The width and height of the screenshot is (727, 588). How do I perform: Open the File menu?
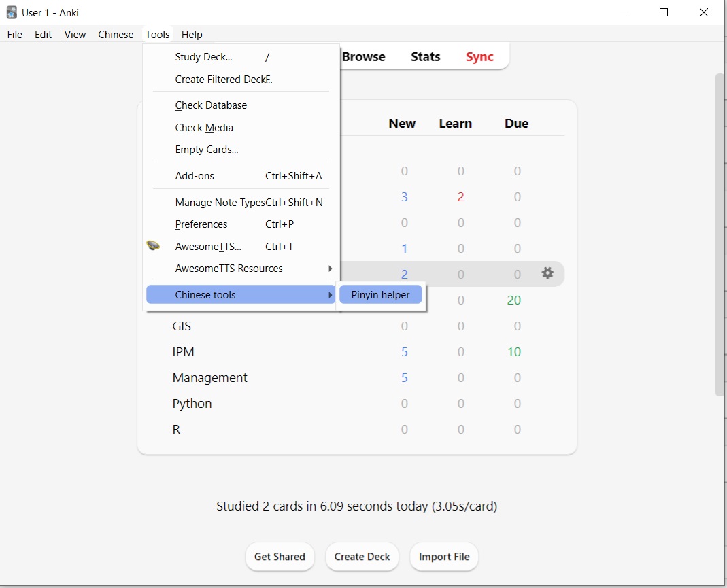[x=15, y=35]
